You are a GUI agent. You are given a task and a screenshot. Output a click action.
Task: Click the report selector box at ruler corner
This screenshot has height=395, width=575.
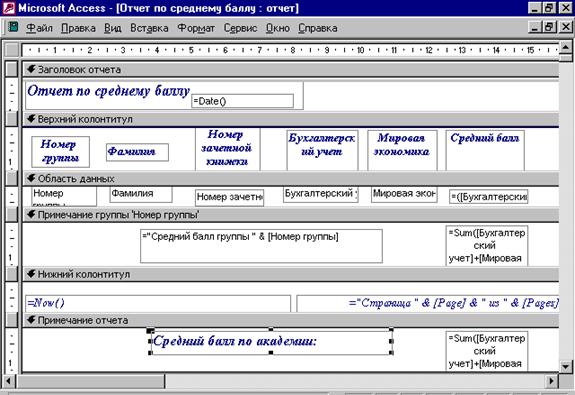pos(12,50)
